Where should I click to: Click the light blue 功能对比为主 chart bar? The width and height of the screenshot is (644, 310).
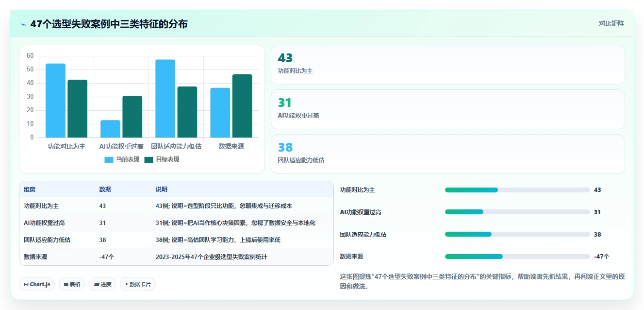pos(55,101)
